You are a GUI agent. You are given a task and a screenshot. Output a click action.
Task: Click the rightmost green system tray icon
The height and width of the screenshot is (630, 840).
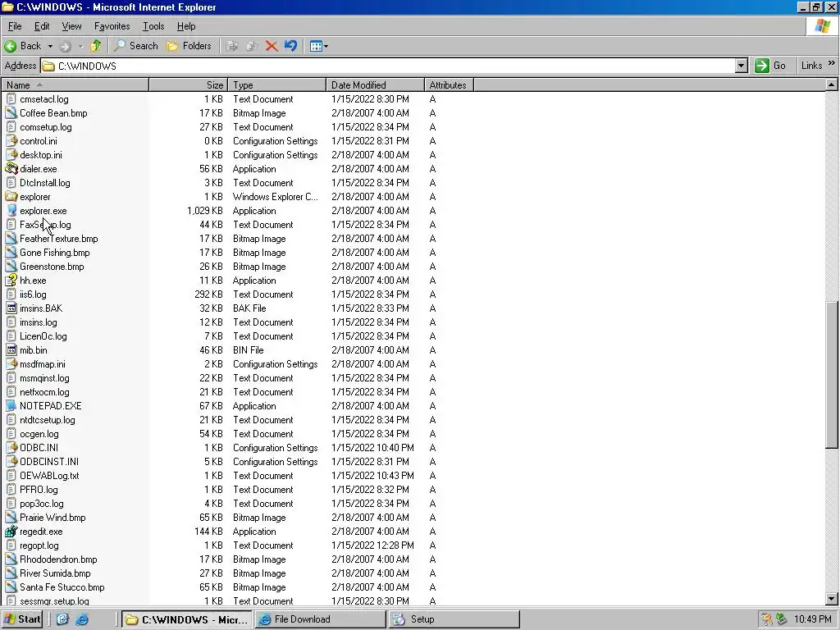pos(782,619)
